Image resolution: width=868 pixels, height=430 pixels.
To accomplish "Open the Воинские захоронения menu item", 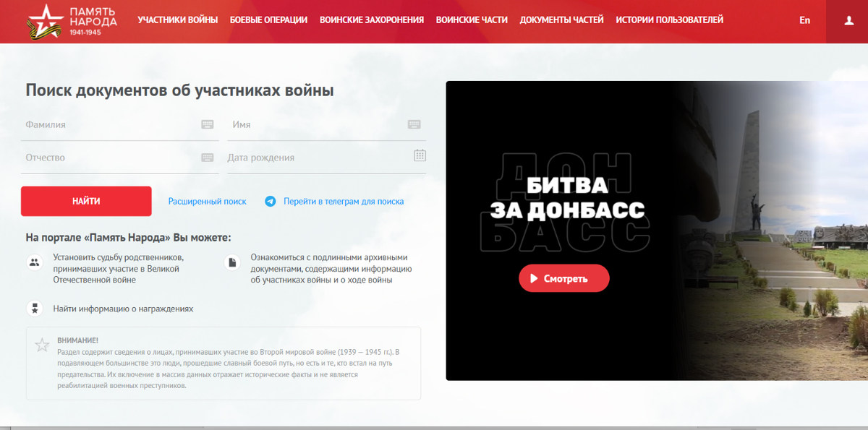I will [x=372, y=20].
